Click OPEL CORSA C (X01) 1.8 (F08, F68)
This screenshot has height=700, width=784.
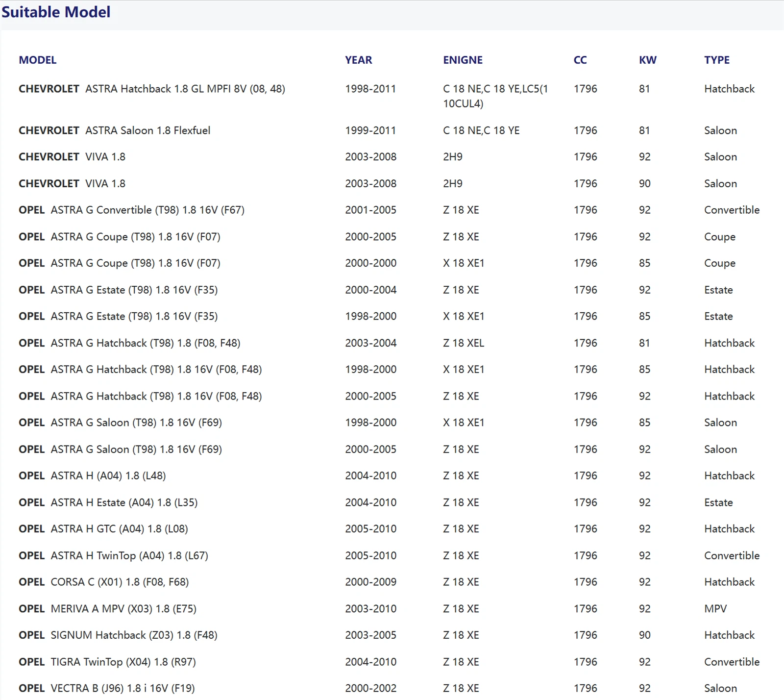tap(104, 582)
